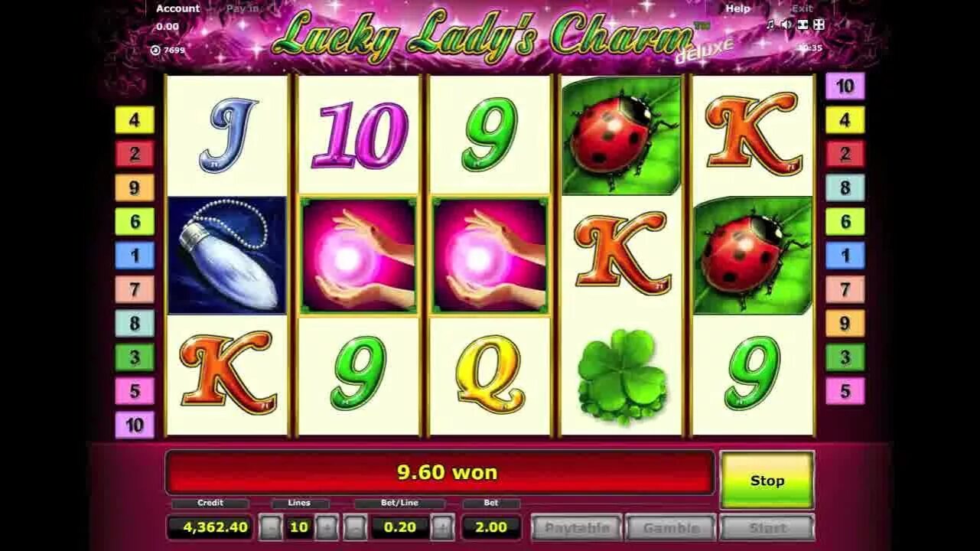Viewport: 980px width, 551px height.
Task: Click the coin icon near 7699
Action: click(155, 50)
